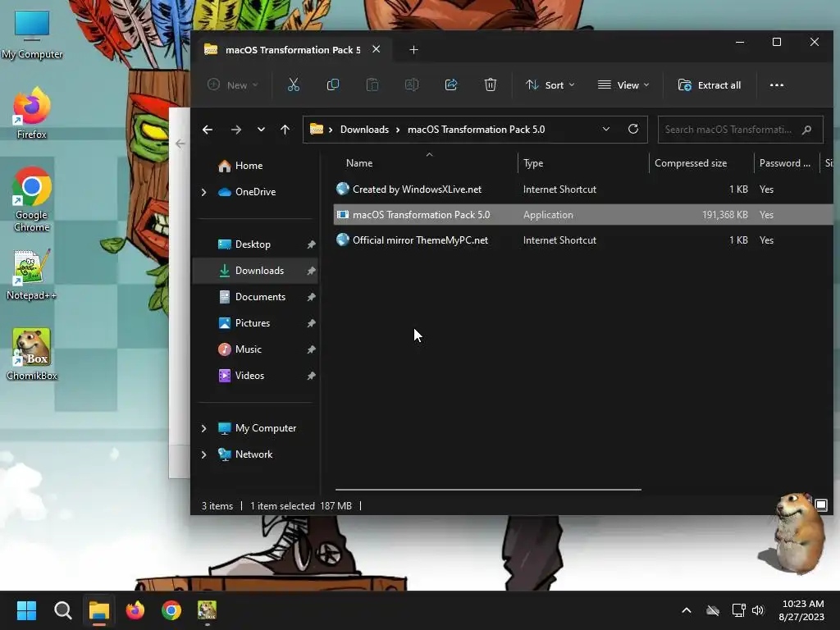Click the magnifier icon in search box

(806, 130)
